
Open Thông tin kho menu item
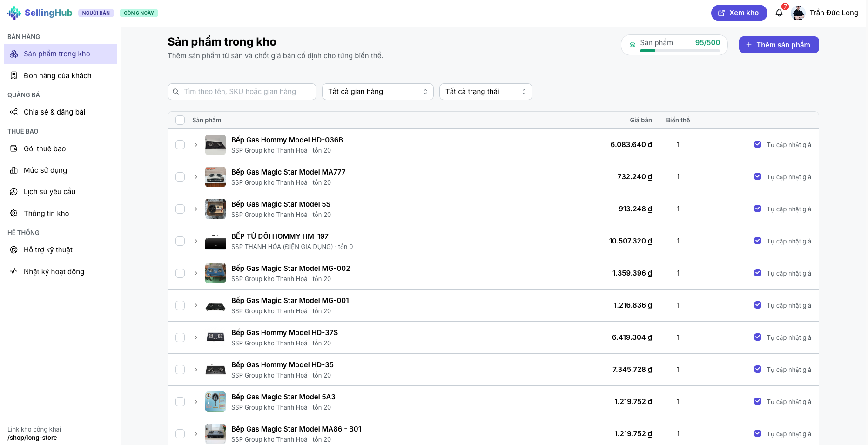click(60, 213)
